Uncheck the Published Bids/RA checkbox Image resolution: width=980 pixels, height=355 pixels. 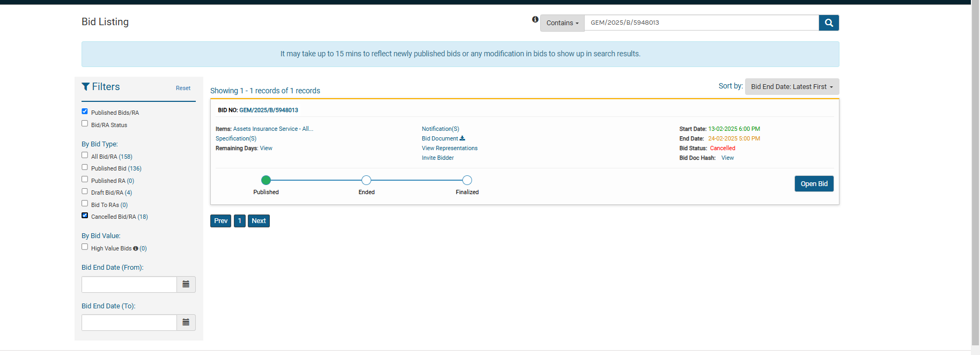[85, 112]
